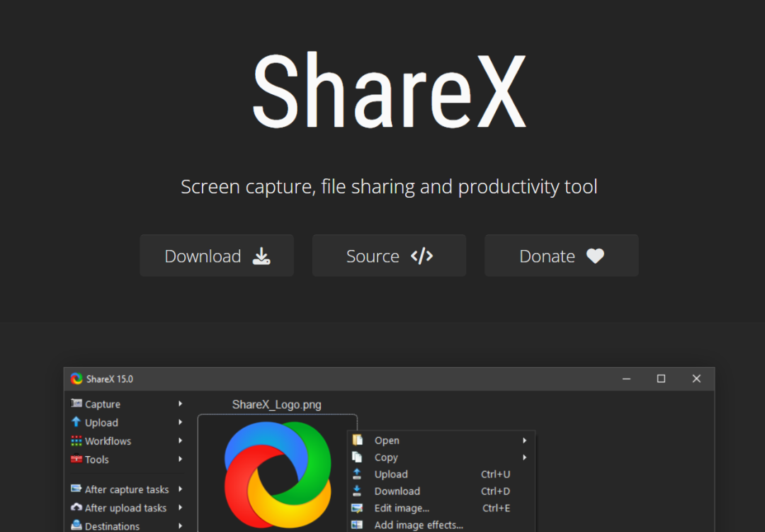Expand the Workflows submenu arrow

(181, 441)
